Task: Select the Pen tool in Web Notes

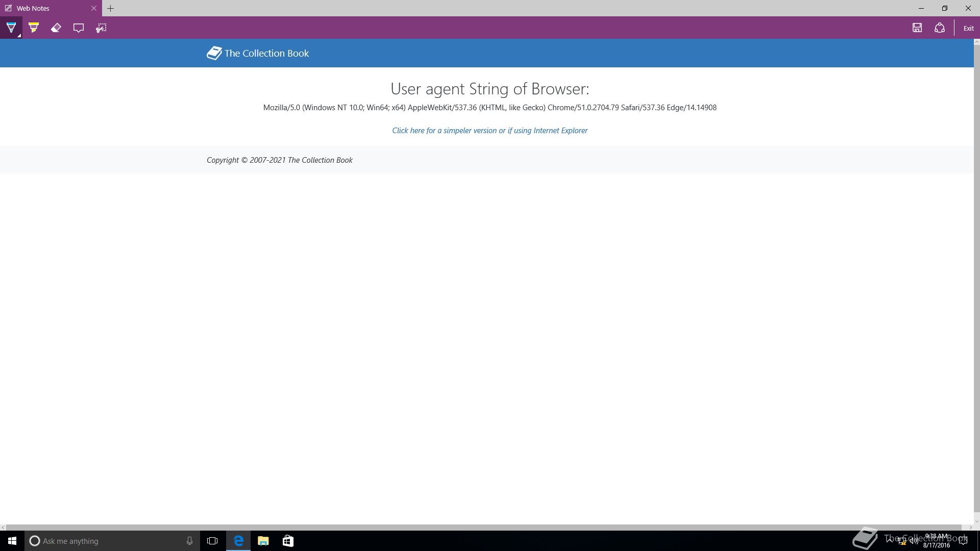Action: 11,28
